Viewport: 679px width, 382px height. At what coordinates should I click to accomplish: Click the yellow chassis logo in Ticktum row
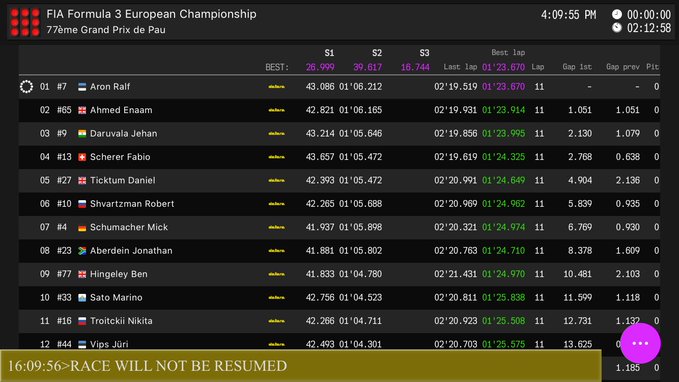pos(276,180)
